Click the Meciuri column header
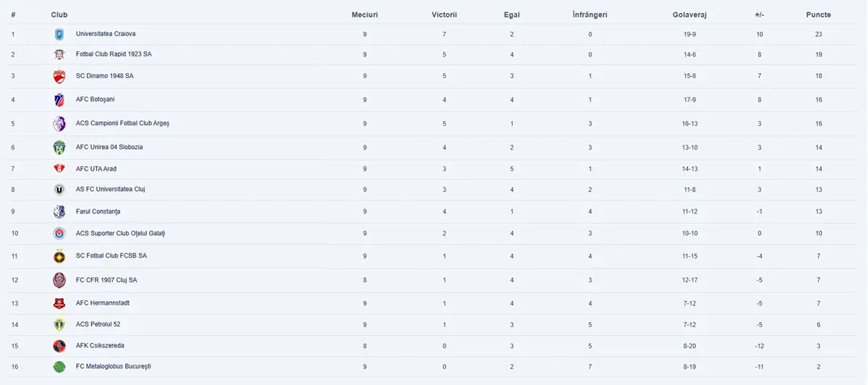This screenshot has width=868, height=385. click(365, 14)
